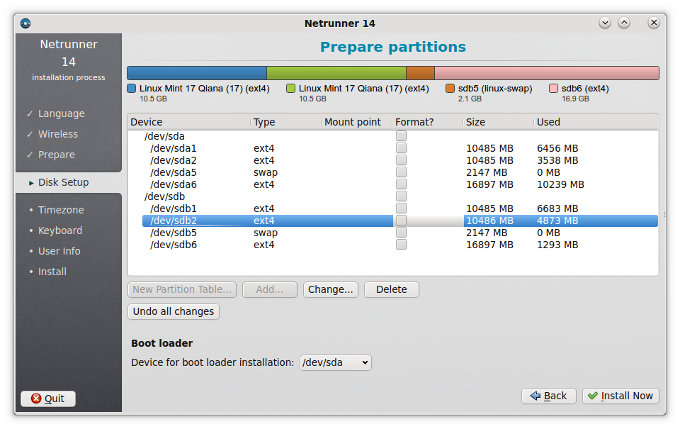
Task: Click the pink segment of partition bar
Action: (x=546, y=73)
